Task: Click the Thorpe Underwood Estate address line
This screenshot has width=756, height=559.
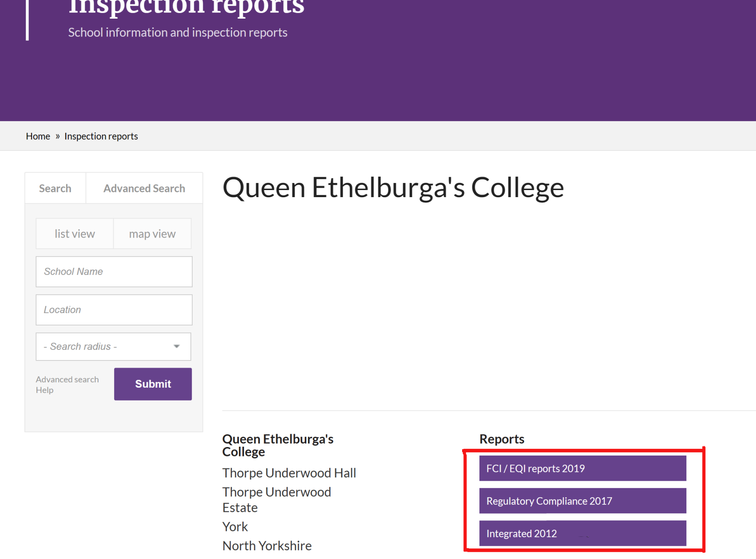Action: pos(277,500)
